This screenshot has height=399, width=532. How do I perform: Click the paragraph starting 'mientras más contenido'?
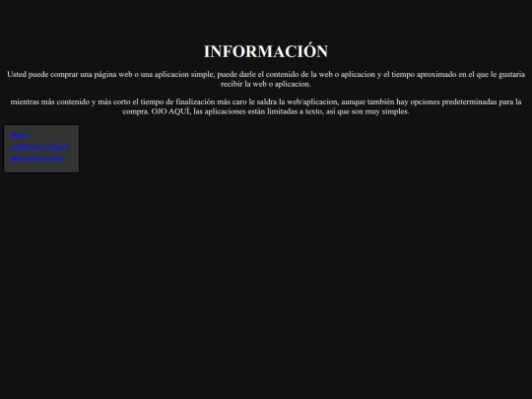266,106
